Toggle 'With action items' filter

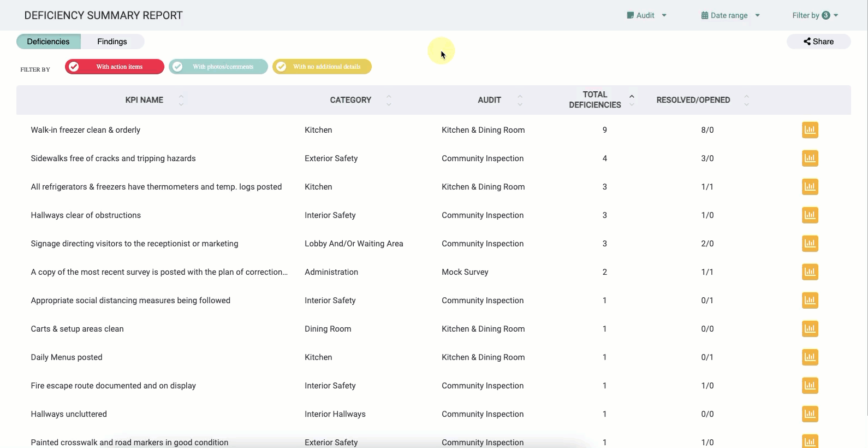[115, 67]
